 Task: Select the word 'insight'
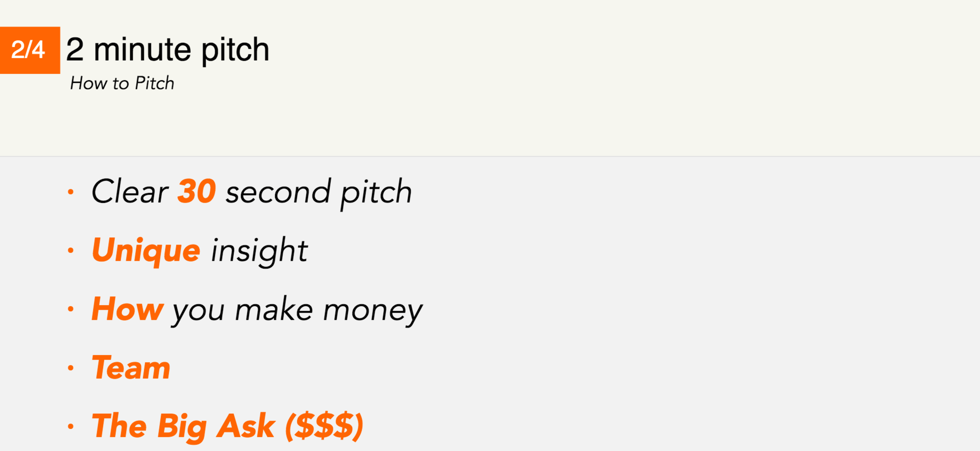click(x=259, y=250)
